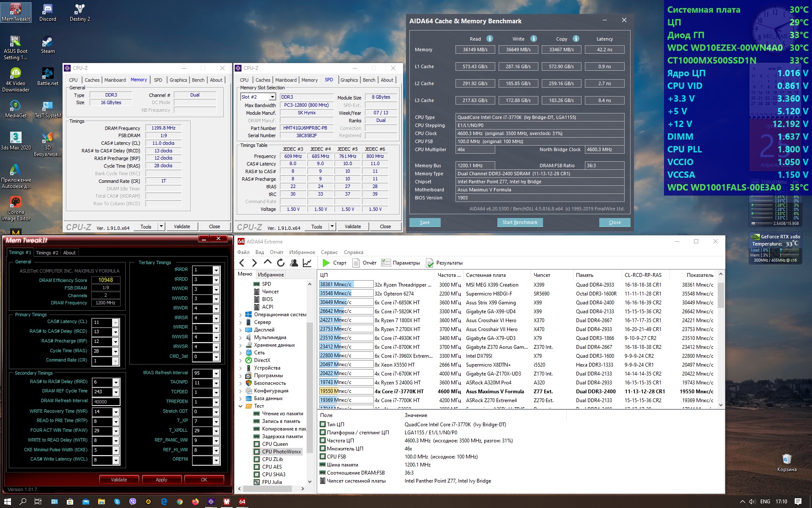The width and height of the screenshot is (812, 508).
Task: Expand the Дисплей tree node
Action: tap(241, 330)
